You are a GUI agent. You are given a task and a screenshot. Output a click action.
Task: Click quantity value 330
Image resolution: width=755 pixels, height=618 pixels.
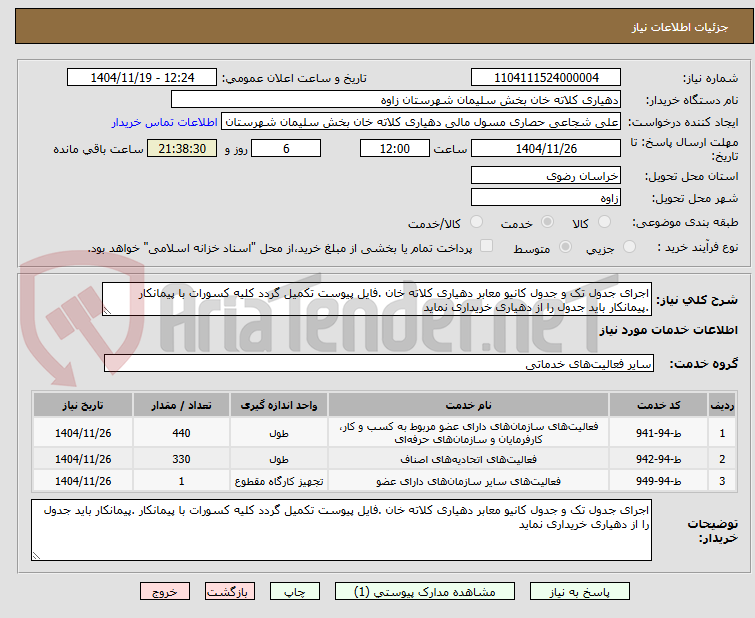(182, 459)
